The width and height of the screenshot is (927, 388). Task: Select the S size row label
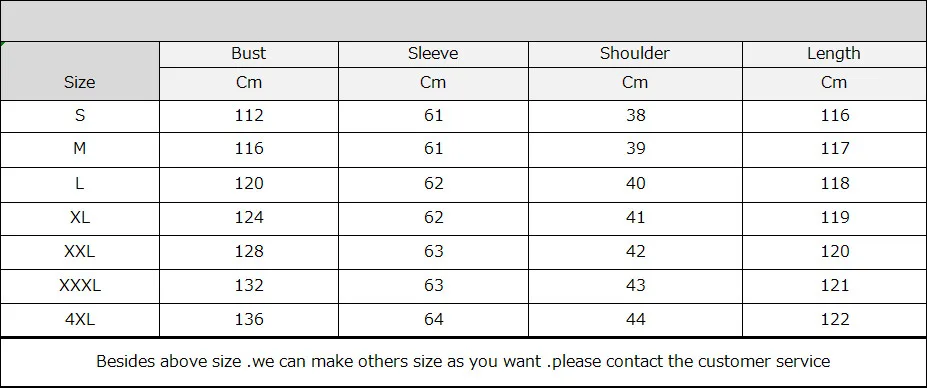[80, 115]
